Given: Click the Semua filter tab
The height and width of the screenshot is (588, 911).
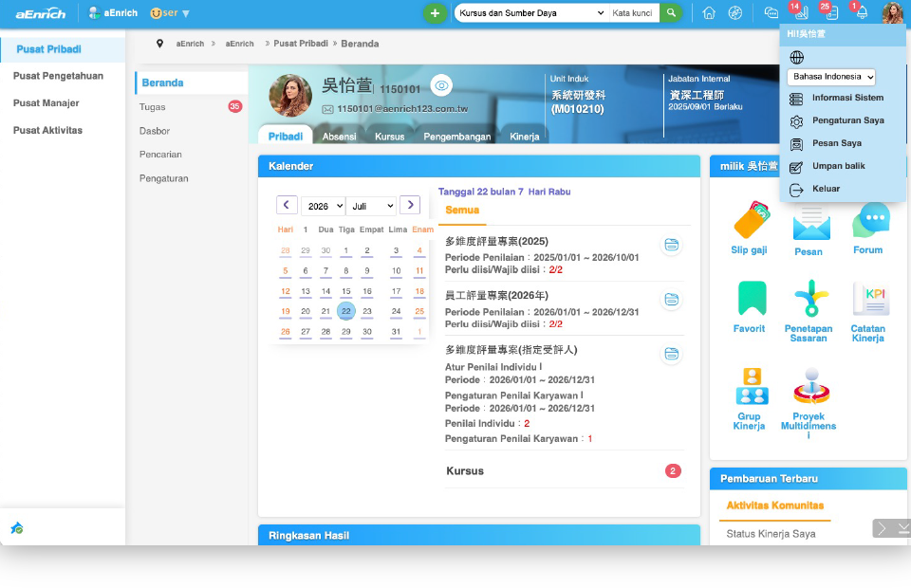Looking at the screenshot, I should coord(462,211).
